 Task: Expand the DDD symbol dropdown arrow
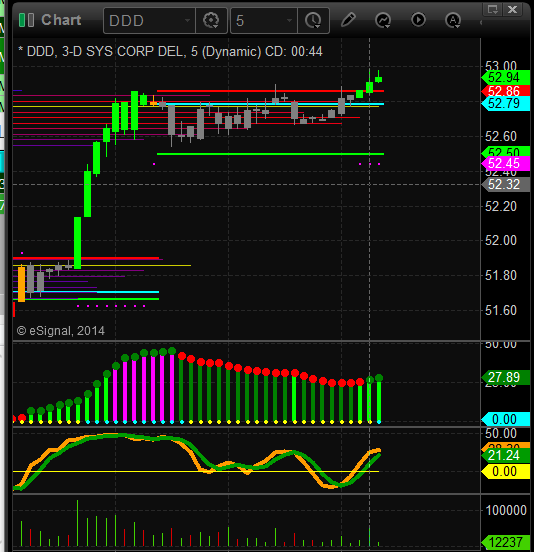(188, 21)
